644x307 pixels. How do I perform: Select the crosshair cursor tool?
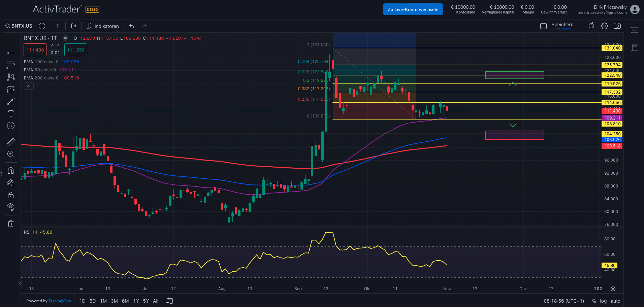coord(11,41)
